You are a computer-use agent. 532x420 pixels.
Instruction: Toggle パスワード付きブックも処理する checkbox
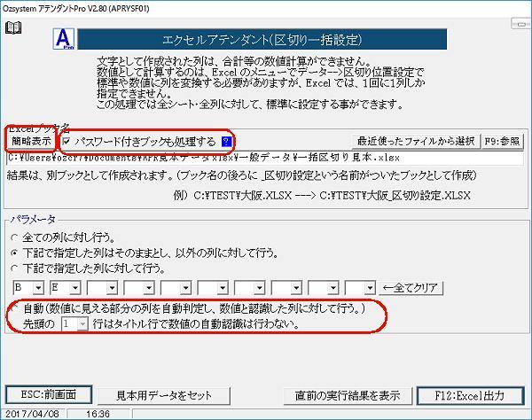tap(66, 141)
